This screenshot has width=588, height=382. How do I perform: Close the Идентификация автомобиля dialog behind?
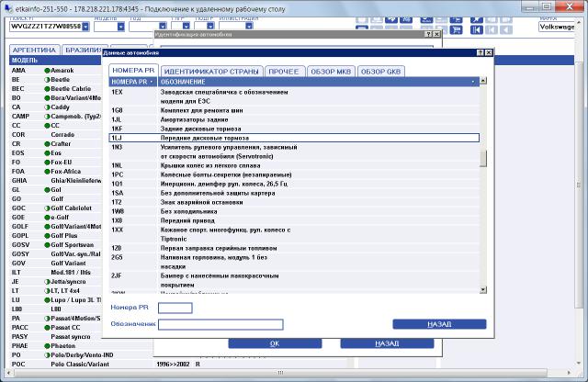(x=436, y=34)
